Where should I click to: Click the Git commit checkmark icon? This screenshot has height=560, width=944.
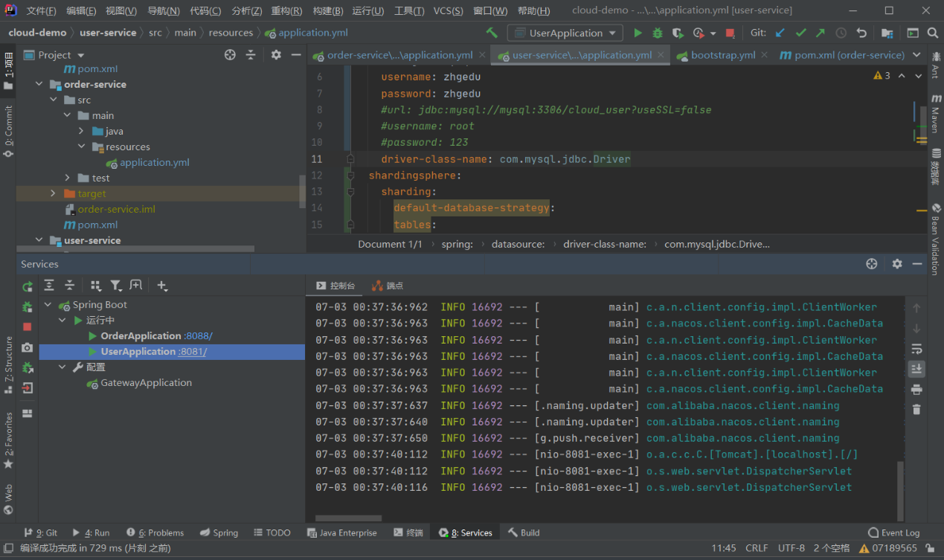coord(800,33)
